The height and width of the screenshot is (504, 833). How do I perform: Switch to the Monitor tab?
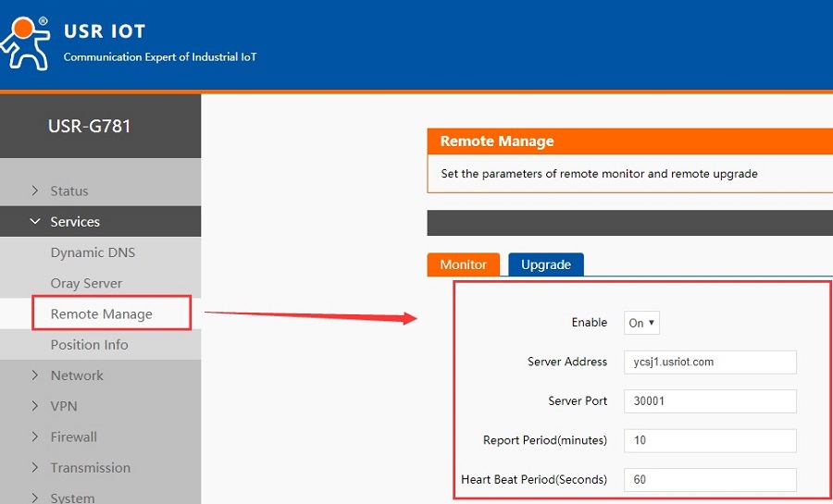(x=464, y=264)
